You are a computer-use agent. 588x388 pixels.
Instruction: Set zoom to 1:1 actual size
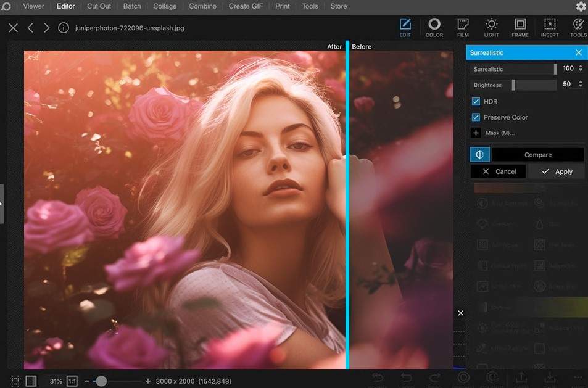(72, 381)
